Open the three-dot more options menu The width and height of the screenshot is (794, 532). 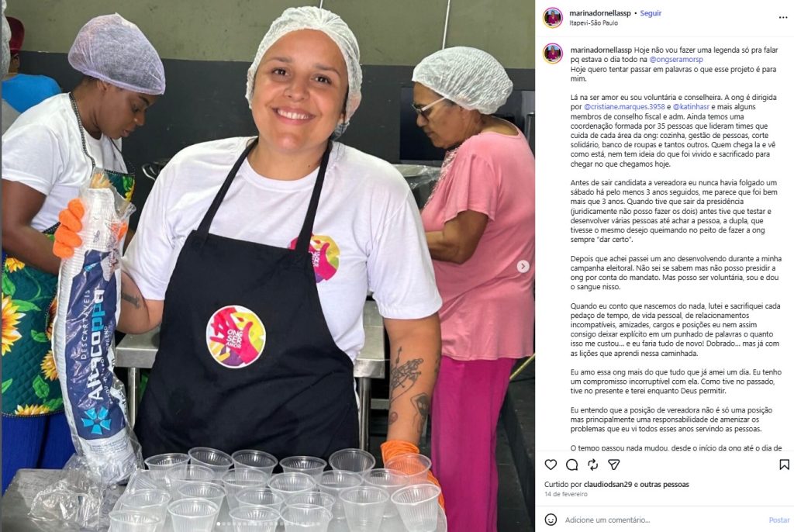[x=783, y=17]
